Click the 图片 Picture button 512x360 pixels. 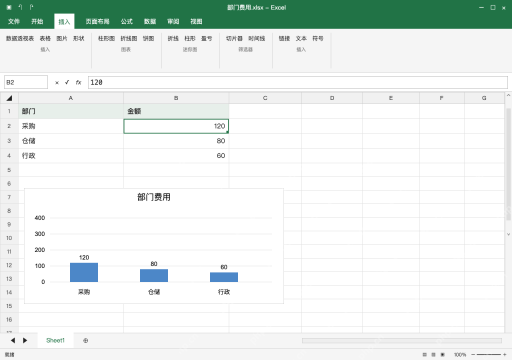pyautogui.click(x=62, y=39)
